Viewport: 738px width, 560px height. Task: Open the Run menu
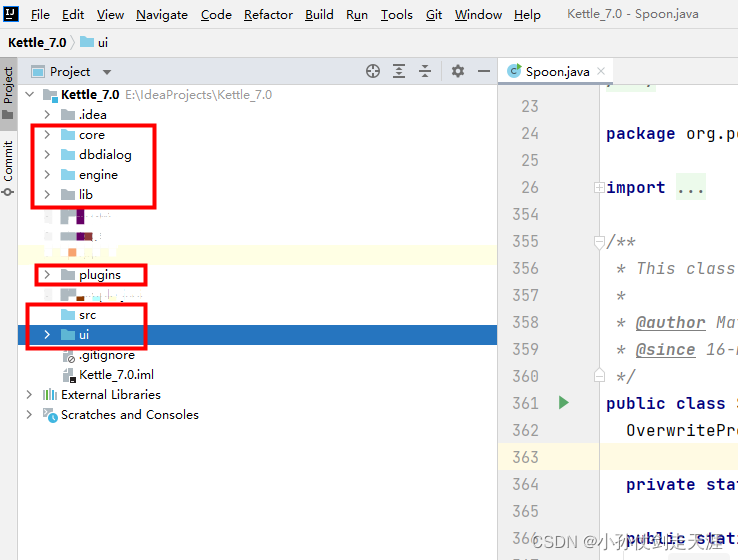(x=357, y=15)
